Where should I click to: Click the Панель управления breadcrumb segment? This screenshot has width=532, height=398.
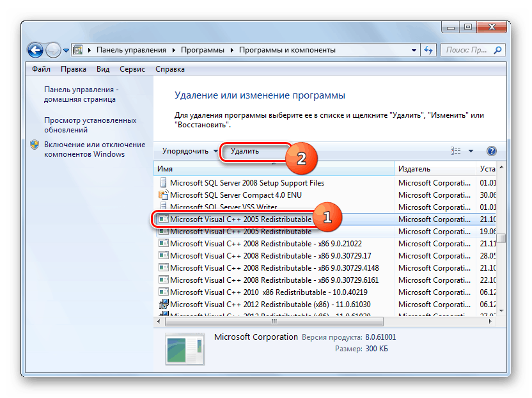(131, 51)
